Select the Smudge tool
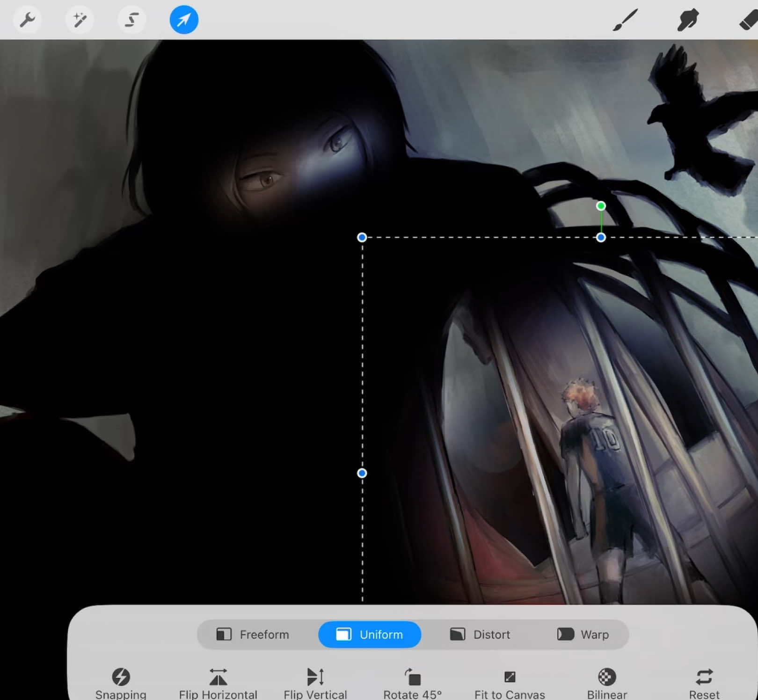The image size is (758, 700). [x=687, y=20]
